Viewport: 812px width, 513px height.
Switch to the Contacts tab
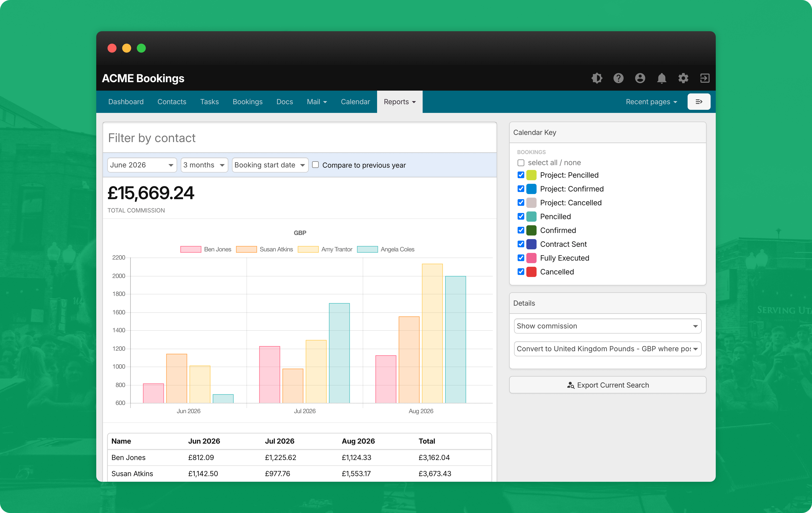[172, 102]
